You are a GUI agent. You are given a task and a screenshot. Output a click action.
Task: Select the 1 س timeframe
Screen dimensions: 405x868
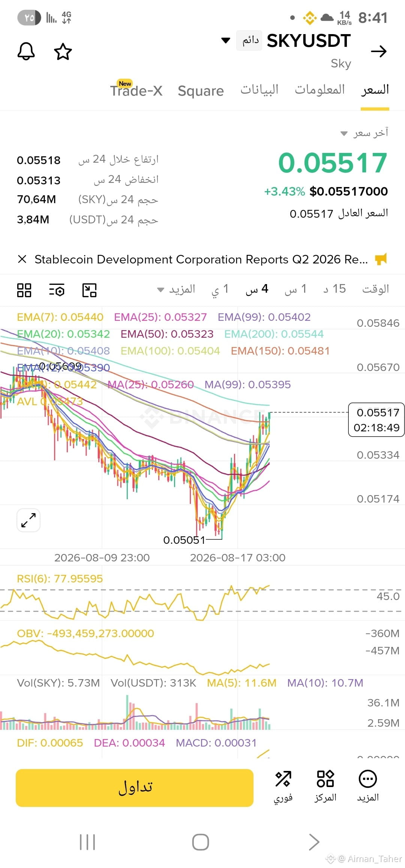(x=295, y=289)
